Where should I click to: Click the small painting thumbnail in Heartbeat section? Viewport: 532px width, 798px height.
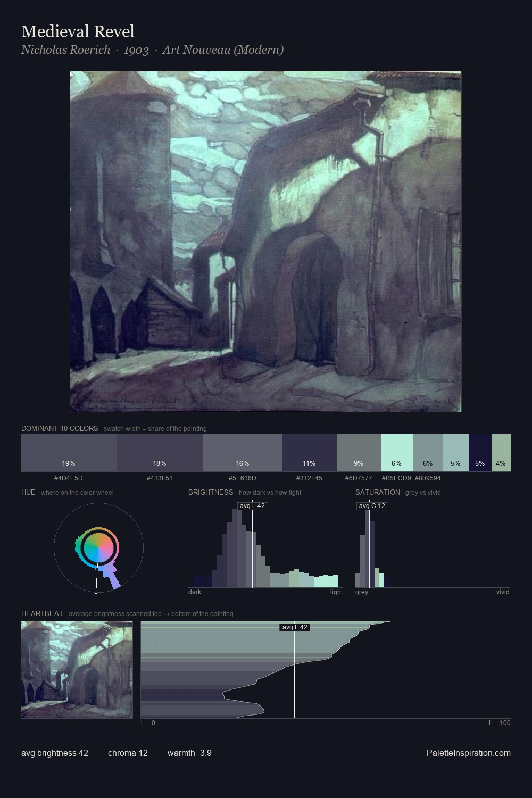[x=77, y=670]
